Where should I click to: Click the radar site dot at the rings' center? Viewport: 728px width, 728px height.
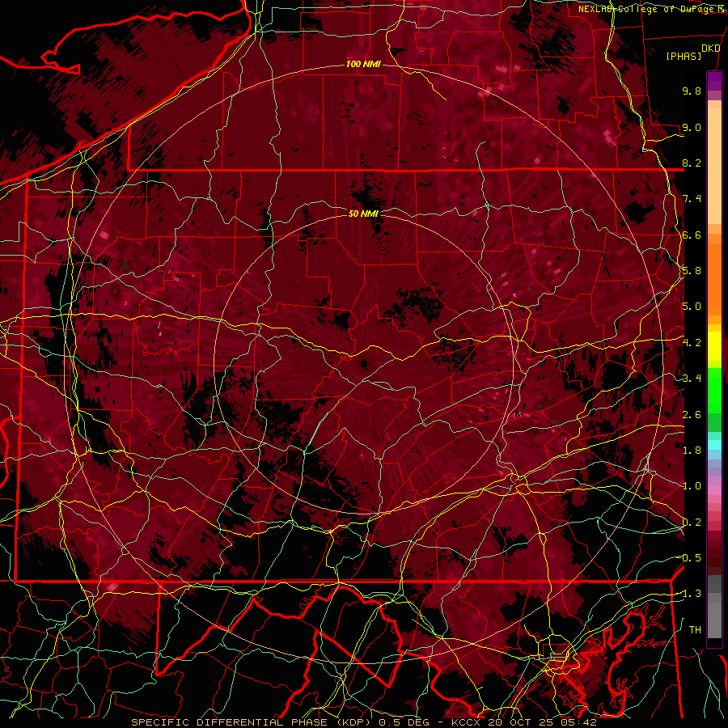[363, 365]
